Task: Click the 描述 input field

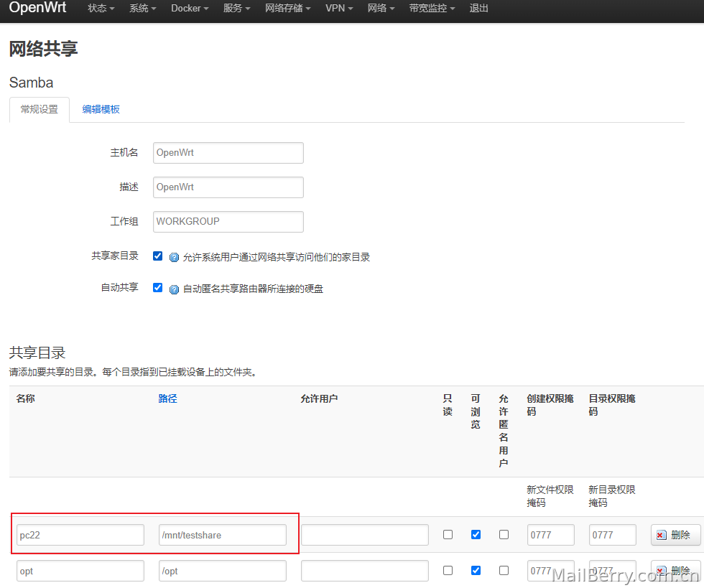Action: click(x=228, y=187)
